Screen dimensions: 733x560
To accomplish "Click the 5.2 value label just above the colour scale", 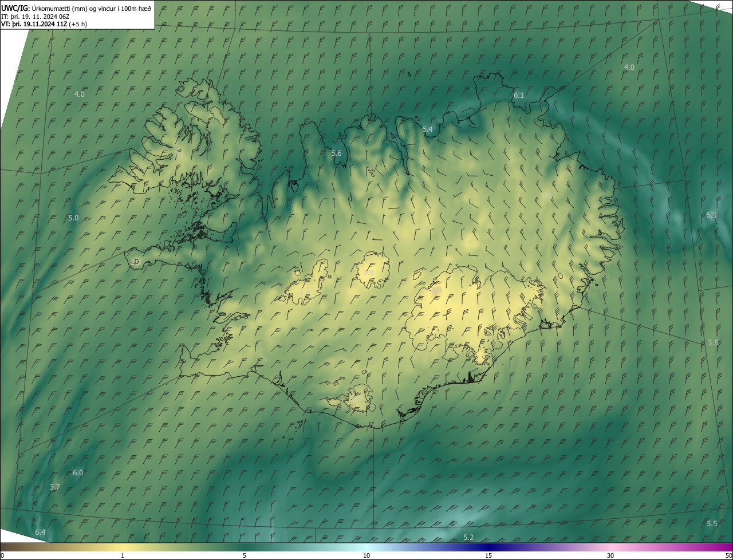I will [x=468, y=537].
